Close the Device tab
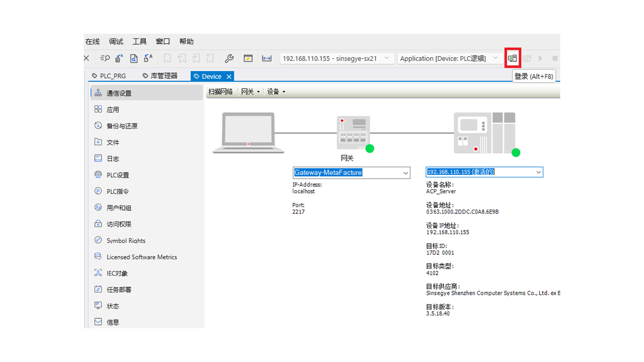 coord(229,77)
